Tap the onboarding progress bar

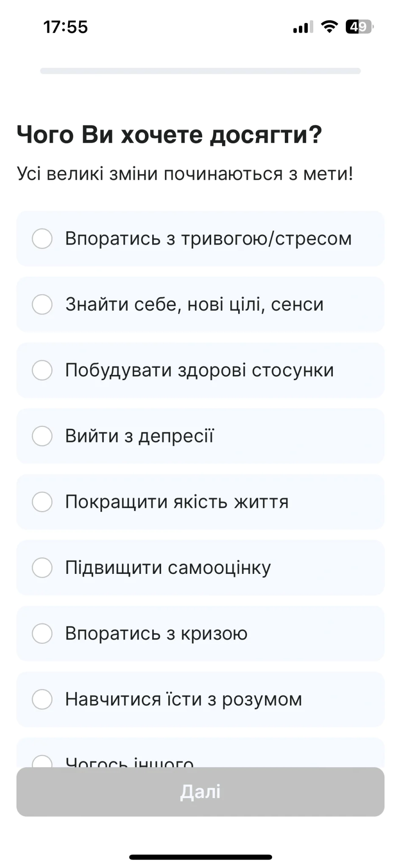click(200, 71)
